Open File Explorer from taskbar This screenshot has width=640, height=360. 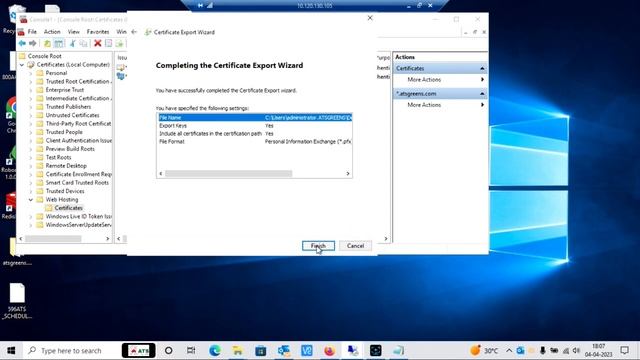(238, 351)
